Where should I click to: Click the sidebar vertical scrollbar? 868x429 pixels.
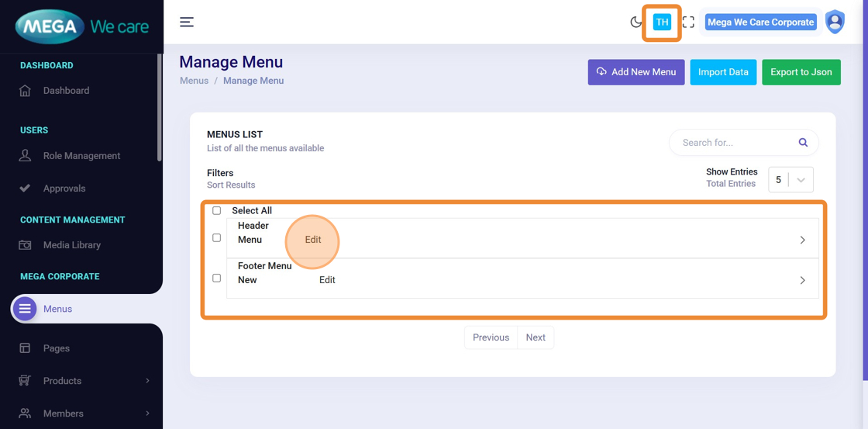(160, 109)
